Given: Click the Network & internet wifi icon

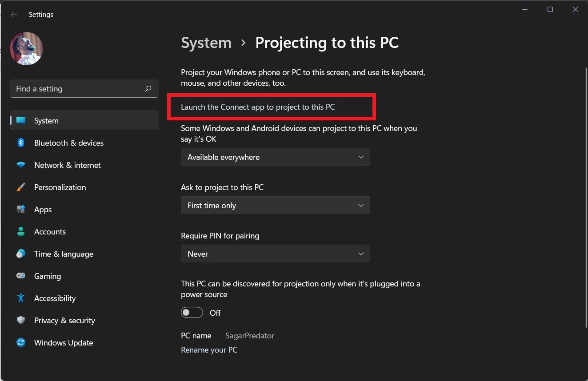Looking at the screenshot, I should point(21,165).
